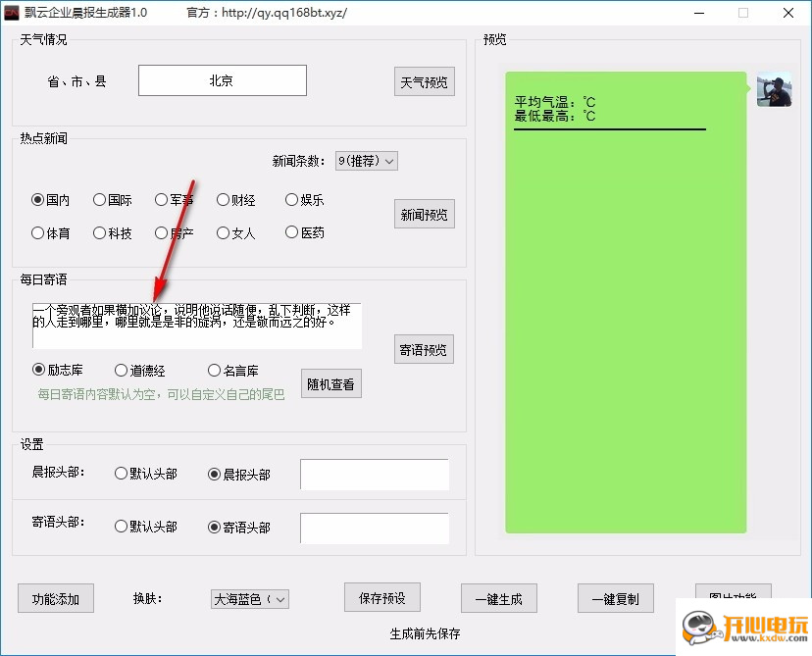This screenshot has width=812, height=656.
Task: Click the 天气预览 button
Action: tap(424, 81)
